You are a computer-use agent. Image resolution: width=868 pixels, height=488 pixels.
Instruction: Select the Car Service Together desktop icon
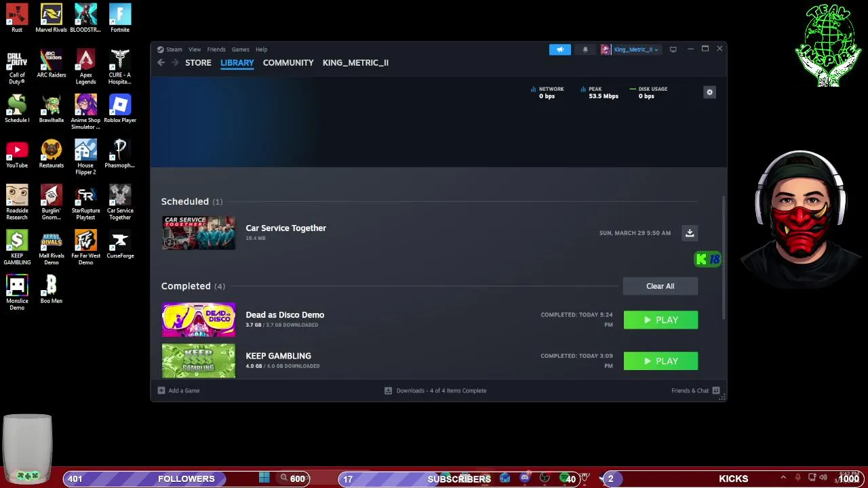120,202
